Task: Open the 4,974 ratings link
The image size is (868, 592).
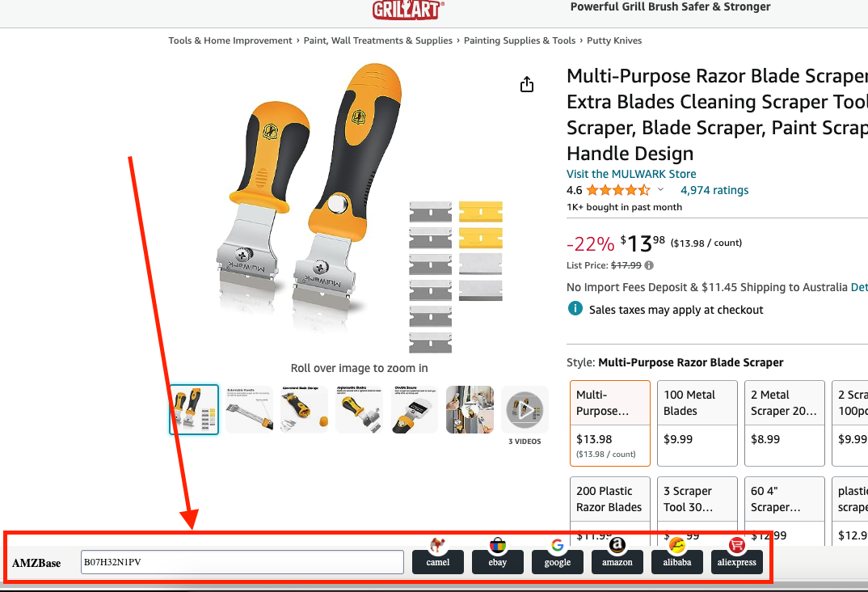Action: (714, 190)
